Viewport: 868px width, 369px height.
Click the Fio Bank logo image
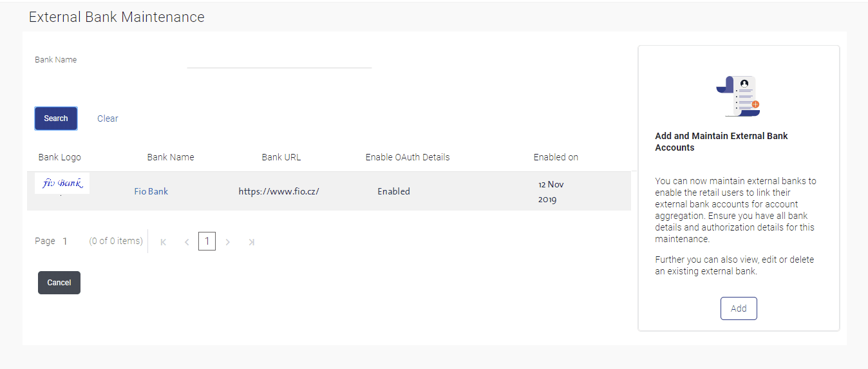[62, 184]
